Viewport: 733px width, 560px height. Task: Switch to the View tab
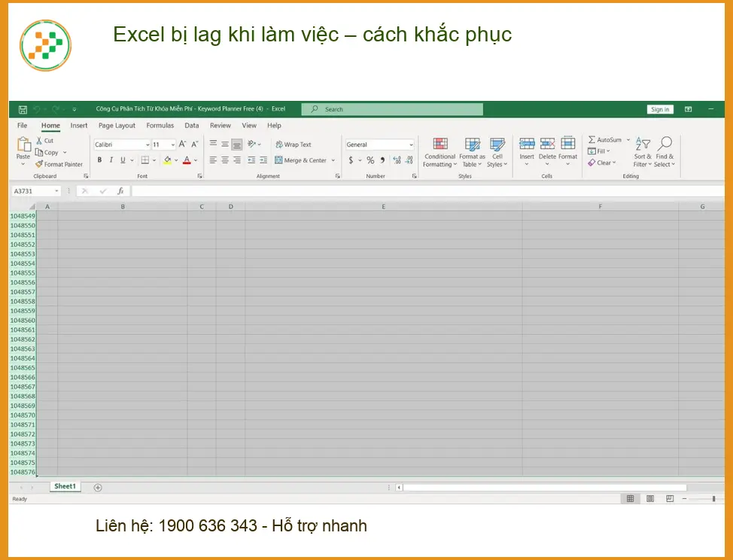(x=249, y=125)
